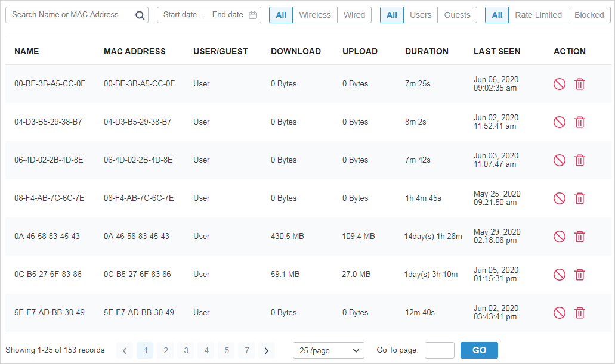Select duration 14day(s) 1h 28m

point(433,237)
